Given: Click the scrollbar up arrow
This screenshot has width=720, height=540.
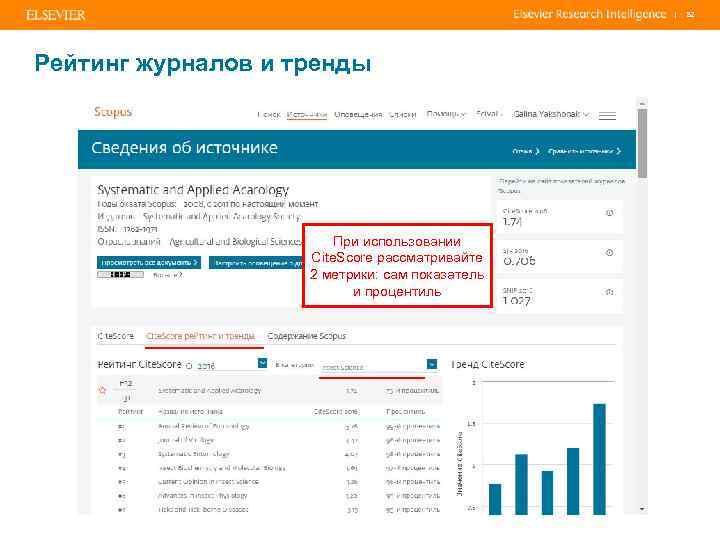Looking at the screenshot, I should pyautogui.click(x=642, y=103).
